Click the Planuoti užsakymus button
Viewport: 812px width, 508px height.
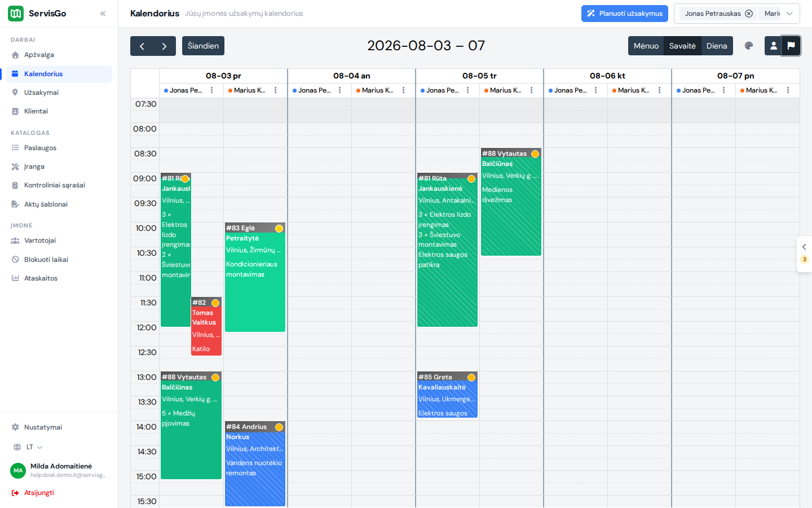click(625, 14)
